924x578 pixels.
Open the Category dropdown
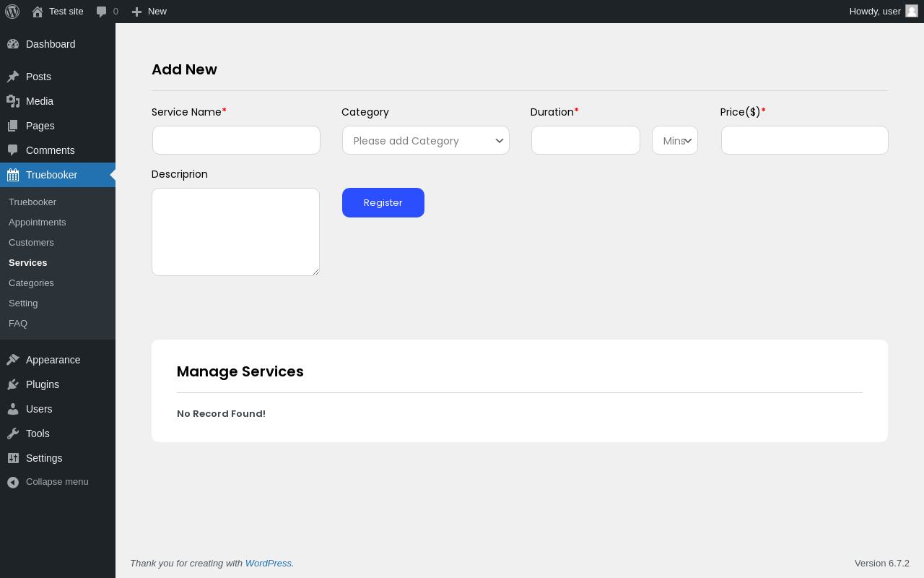425,140
